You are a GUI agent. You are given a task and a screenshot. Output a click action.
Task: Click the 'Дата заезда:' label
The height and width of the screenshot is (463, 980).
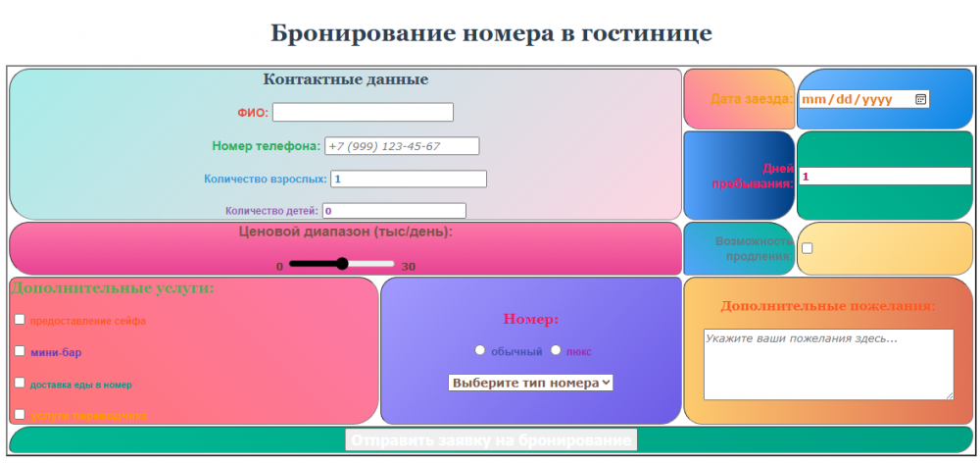[x=752, y=99]
